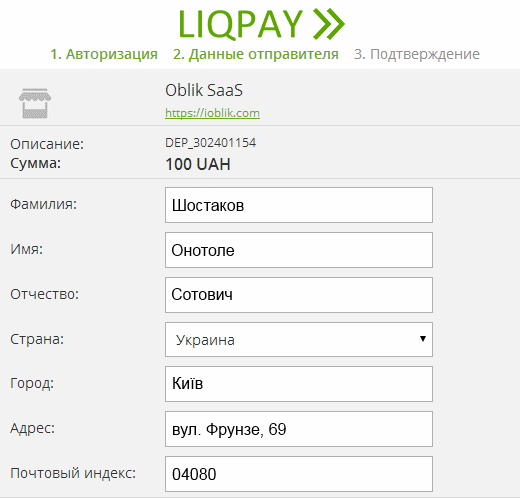Open step 3 Подтверждение
Image resolution: width=520 pixels, height=498 pixels.
[417, 54]
